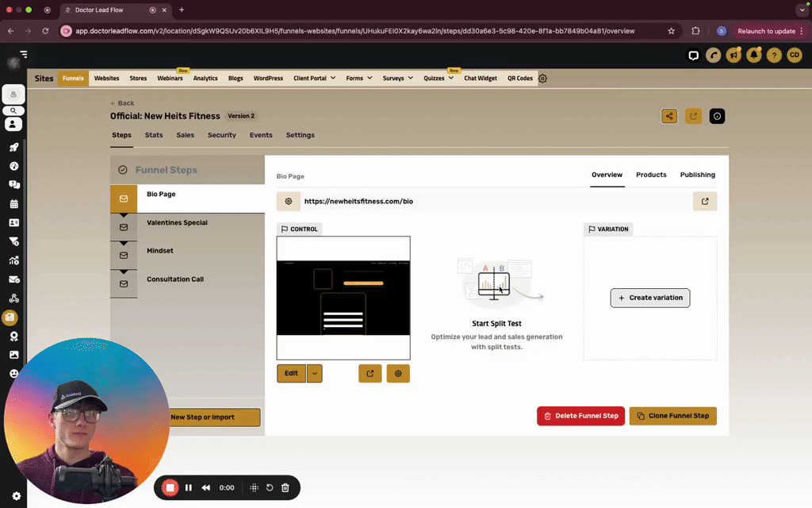Go Back to funnels list
Image resolution: width=812 pixels, height=508 pixels.
point(122,103)
